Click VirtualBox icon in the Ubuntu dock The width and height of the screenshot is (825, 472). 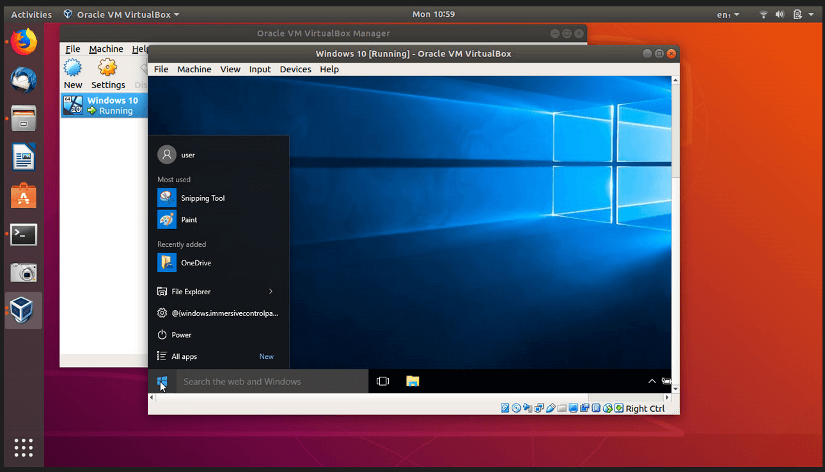click(x=24, y=310)
